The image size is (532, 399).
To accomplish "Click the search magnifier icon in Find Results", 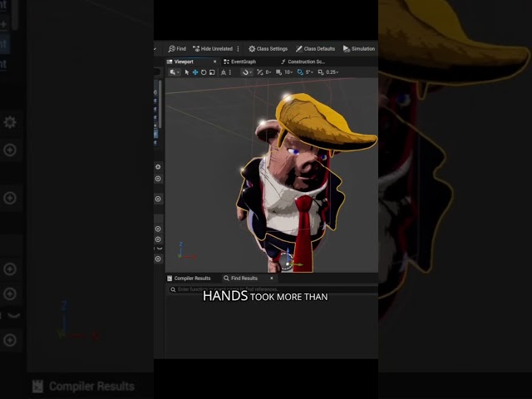I will (173, 289).
